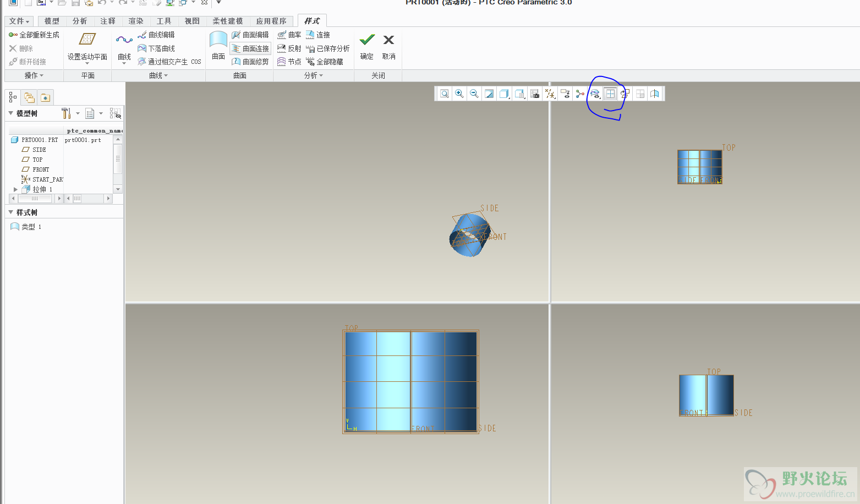This screenshot has width=860, height=504.
Task: Toggle the four-view layout icon
Action: (x=610, y=94)
